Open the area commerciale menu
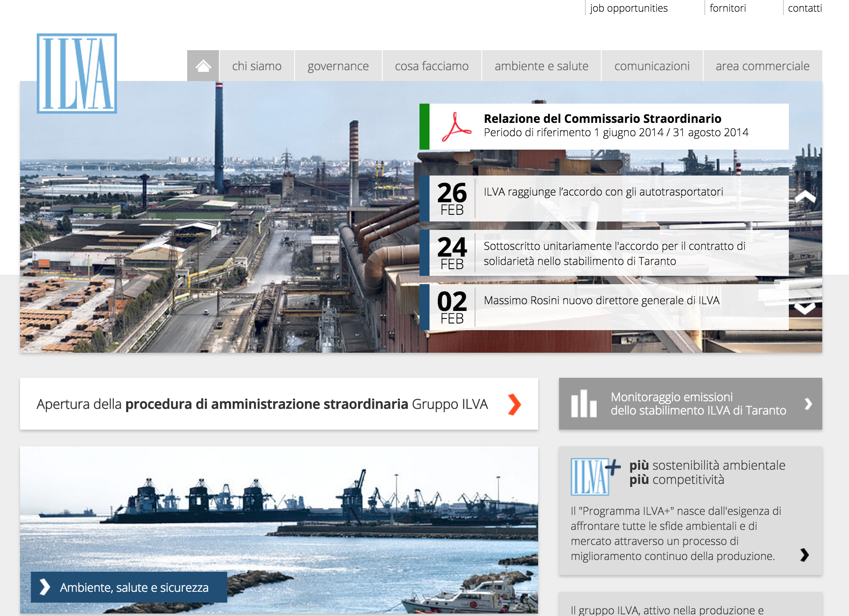849x616 pixels. [763, 66]
